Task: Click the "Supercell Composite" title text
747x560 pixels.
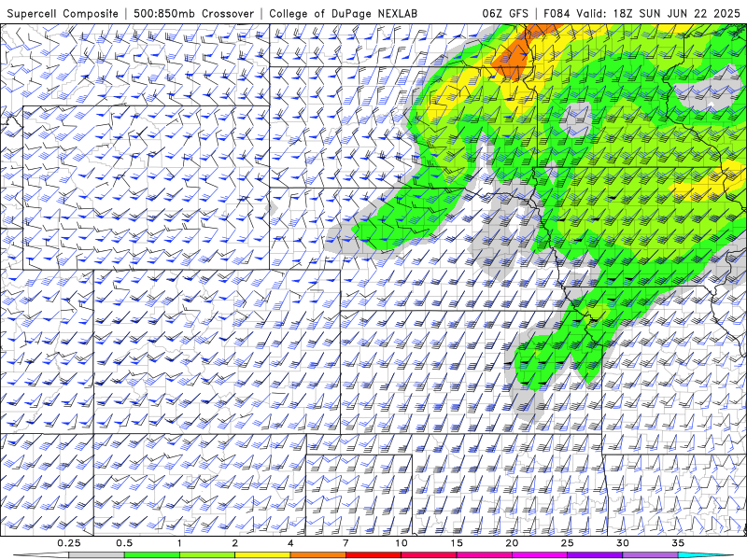Action: (x=63, y=13)
